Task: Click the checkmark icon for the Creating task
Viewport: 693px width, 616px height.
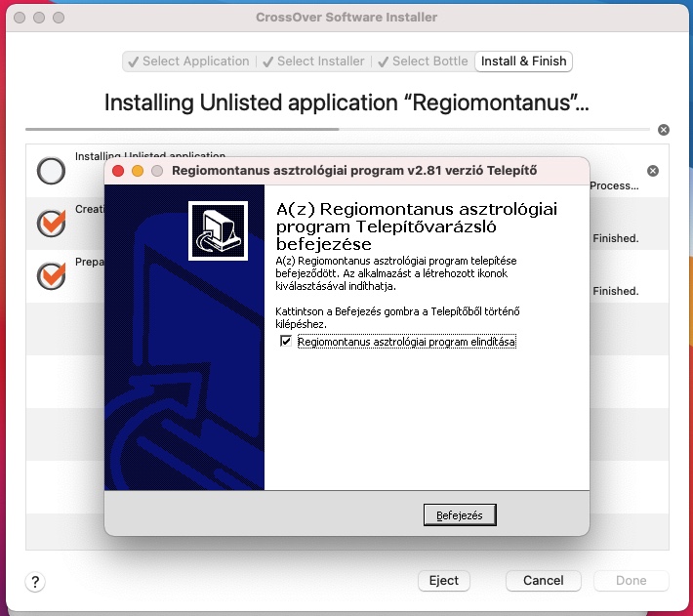Action: click(52, 224)
